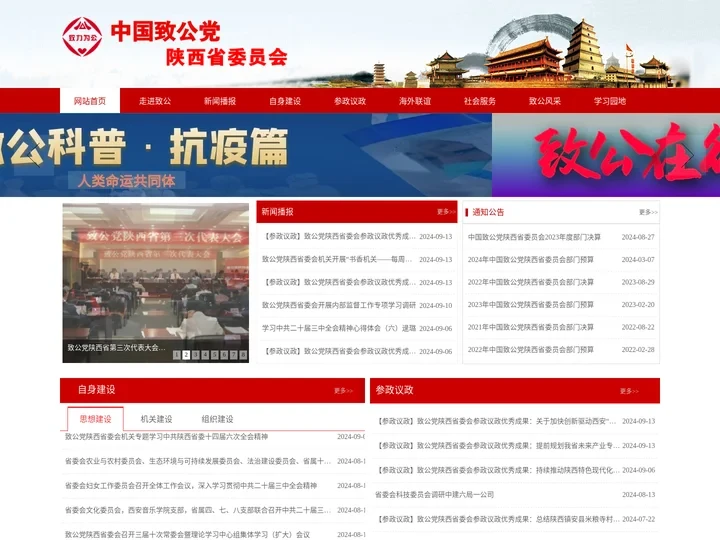Open article 省委会妇女工作委员会召开全体工作会议
This screenshot has height=540, width=720.
click(191, 485)
